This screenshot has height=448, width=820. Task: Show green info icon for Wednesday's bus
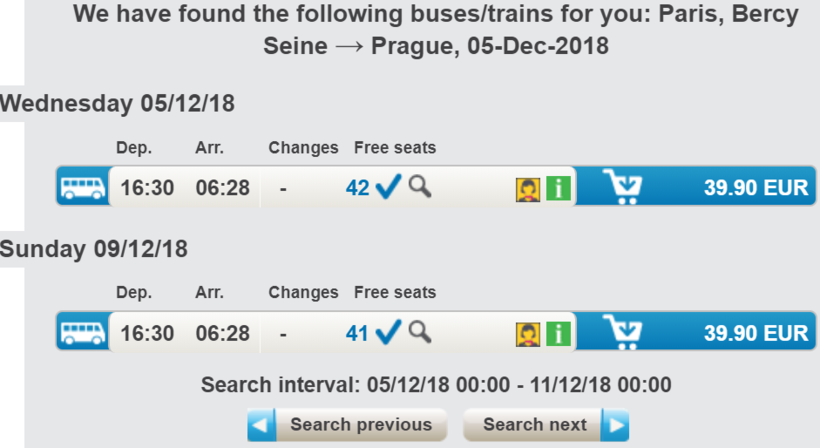pyautogui.click(x=558, y=188)
